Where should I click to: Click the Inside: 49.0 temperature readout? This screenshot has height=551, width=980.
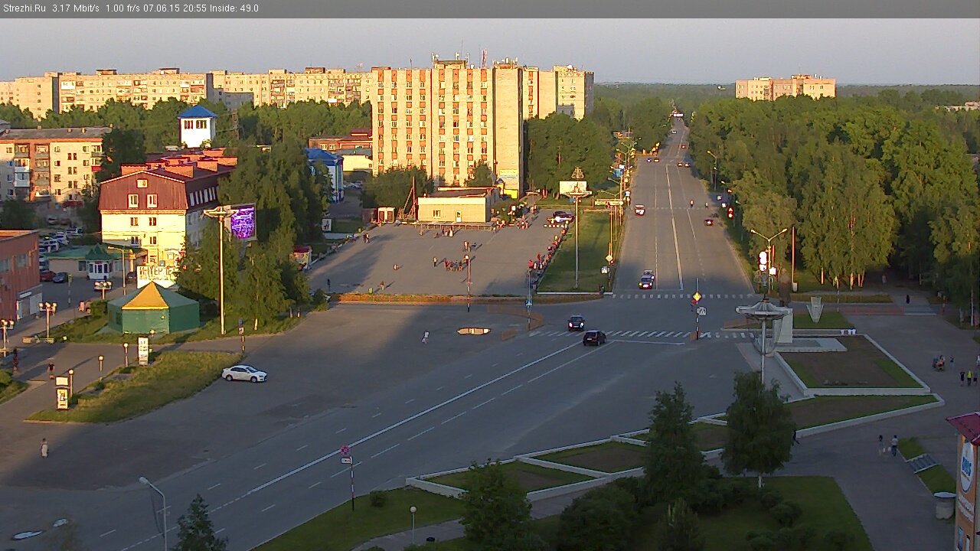[233, 8]
